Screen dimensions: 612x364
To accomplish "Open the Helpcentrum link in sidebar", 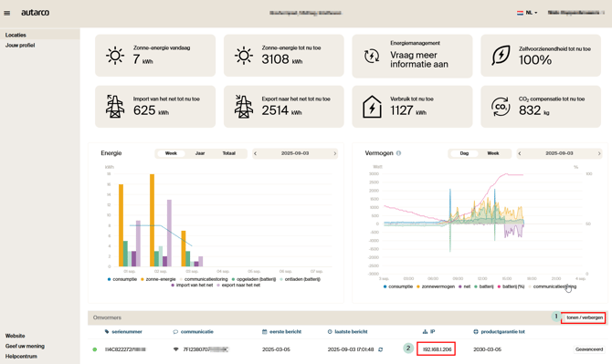I will coord(21,357).
